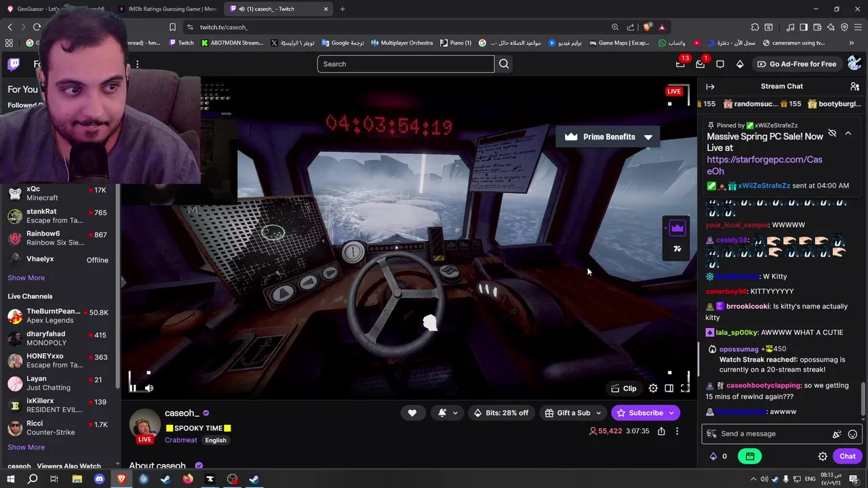Screen dimensions: 868x488
Task: Open a new browser tab
Action: [342, 9]
